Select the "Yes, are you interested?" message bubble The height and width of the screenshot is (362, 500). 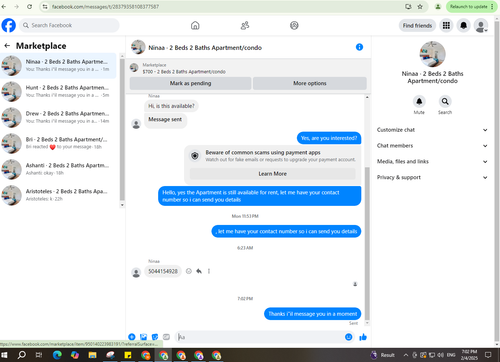(329, 138)
